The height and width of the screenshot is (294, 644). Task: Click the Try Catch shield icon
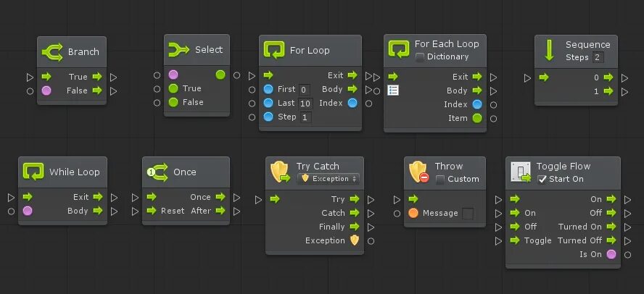click(x=281, y=172)
